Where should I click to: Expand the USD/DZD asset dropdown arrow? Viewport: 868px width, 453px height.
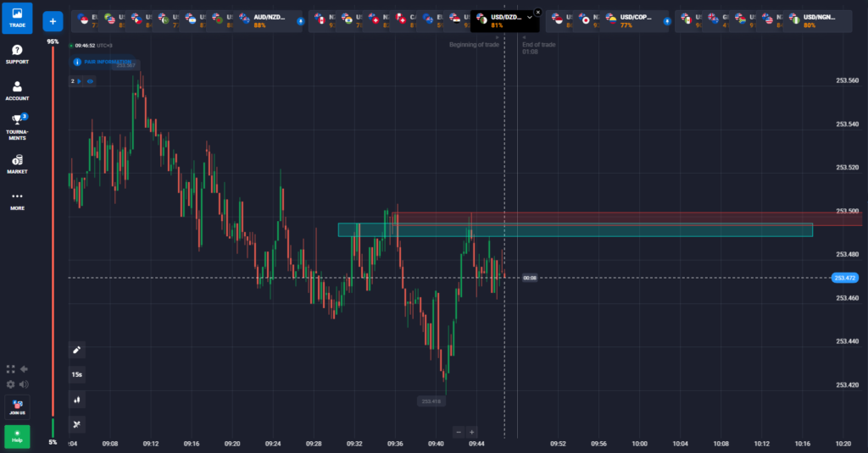click(530, 17)
